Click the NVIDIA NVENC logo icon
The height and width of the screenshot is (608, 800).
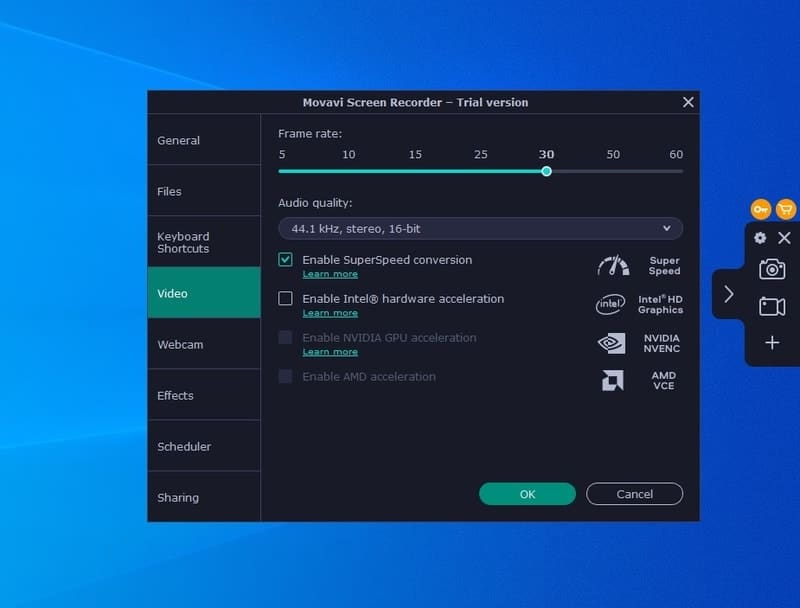click(611, 343)
